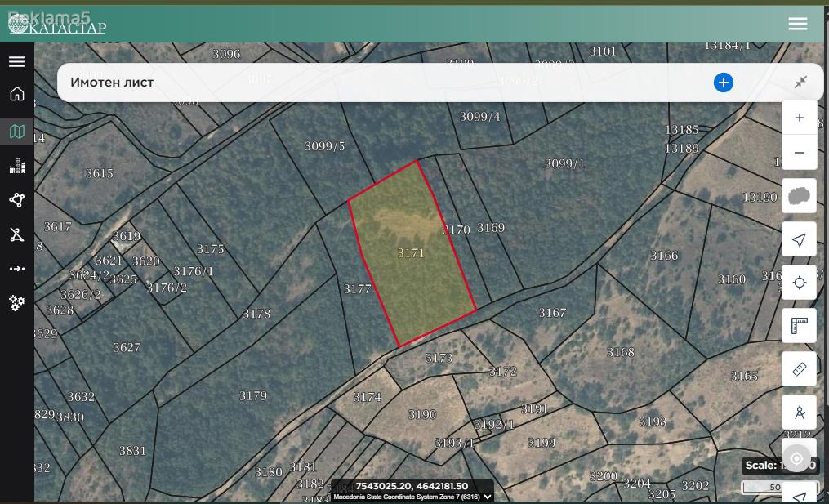Zoom in the map with plus button
Screen dimensions: 829x504
pyautogui.click(x=800, y=118)
